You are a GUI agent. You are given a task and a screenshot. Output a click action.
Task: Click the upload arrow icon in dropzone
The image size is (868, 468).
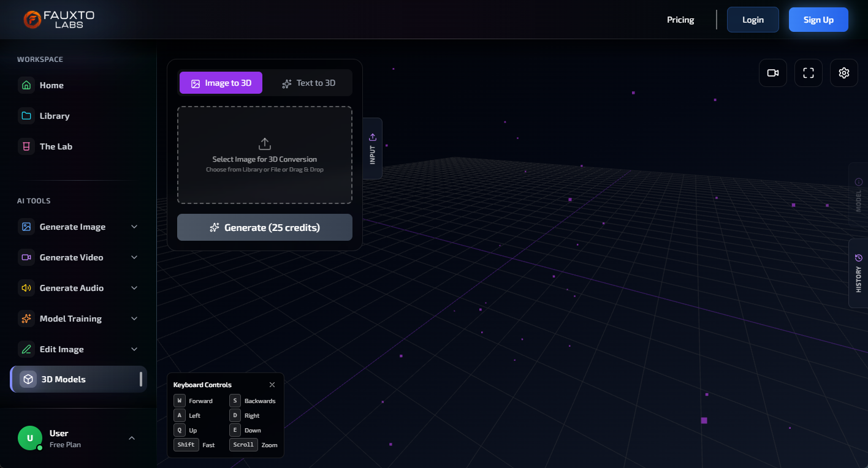[x=265, y=144]
